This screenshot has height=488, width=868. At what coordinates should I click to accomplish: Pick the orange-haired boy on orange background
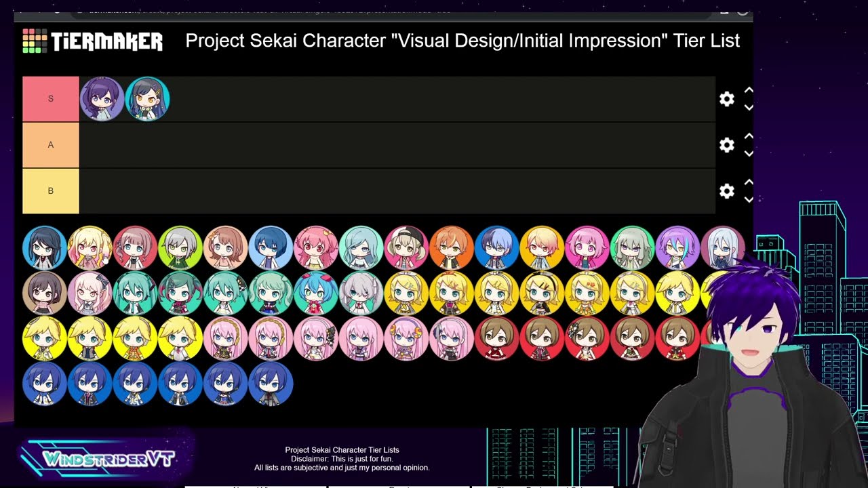click(x=452, y=248)
